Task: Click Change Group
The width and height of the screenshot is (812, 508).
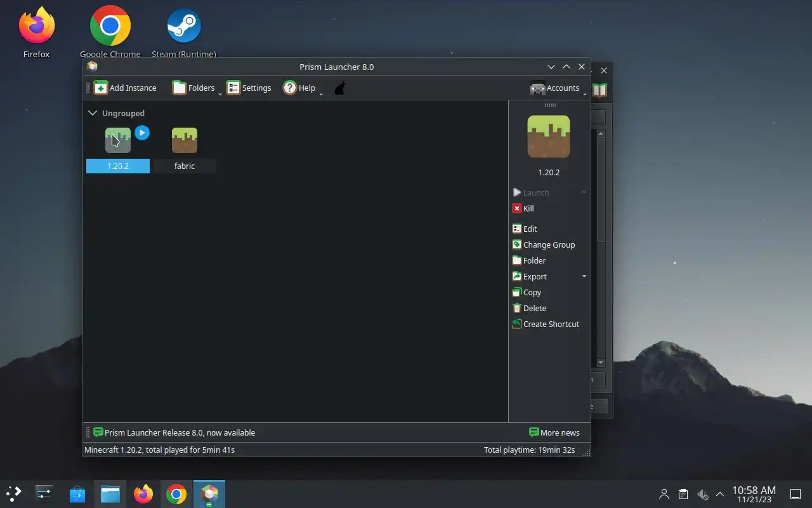Action: point(544,244)
